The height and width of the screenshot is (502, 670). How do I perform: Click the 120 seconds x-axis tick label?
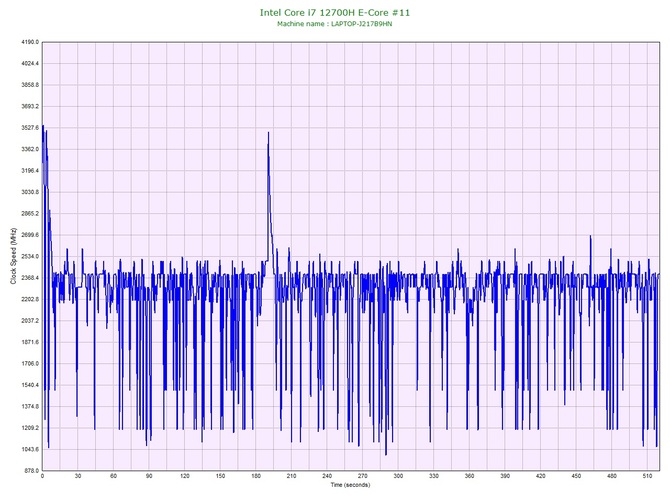185,476
